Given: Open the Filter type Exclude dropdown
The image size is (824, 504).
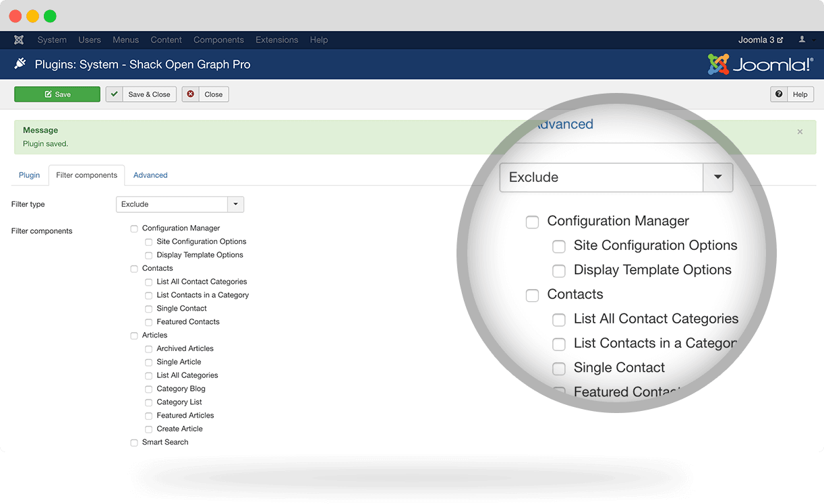Looking at the screenshot, I should coord(180,204).
